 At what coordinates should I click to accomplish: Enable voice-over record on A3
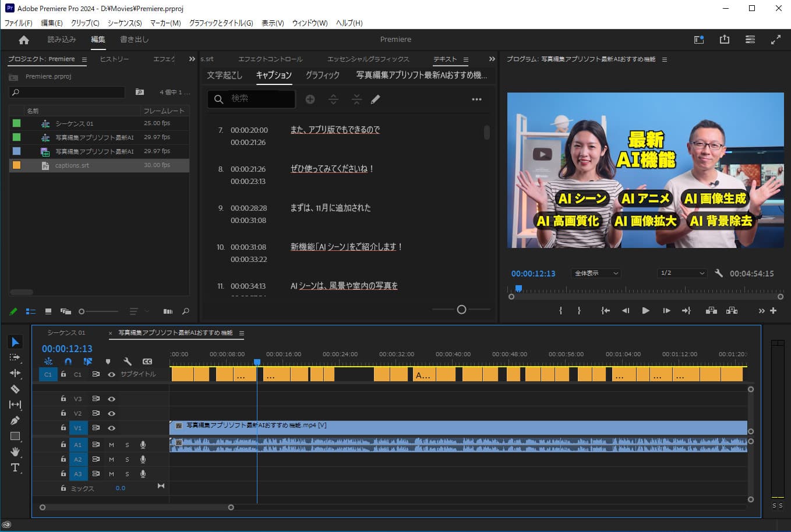coord(143,474)
